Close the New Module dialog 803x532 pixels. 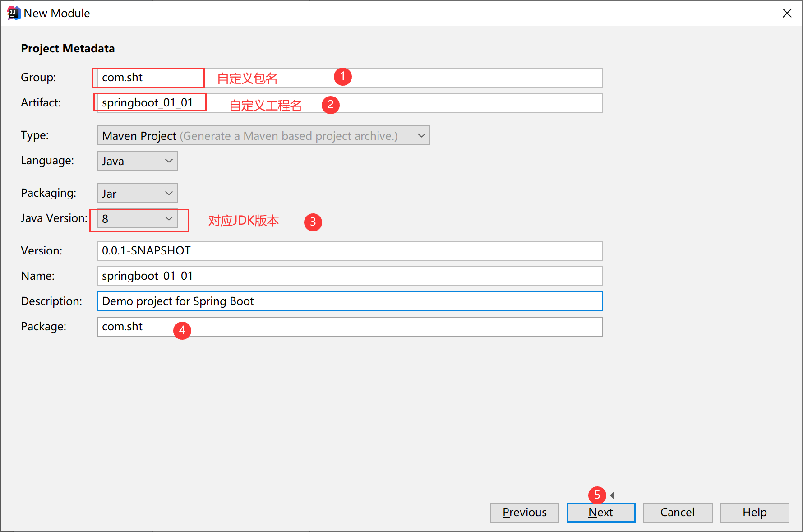787,13
